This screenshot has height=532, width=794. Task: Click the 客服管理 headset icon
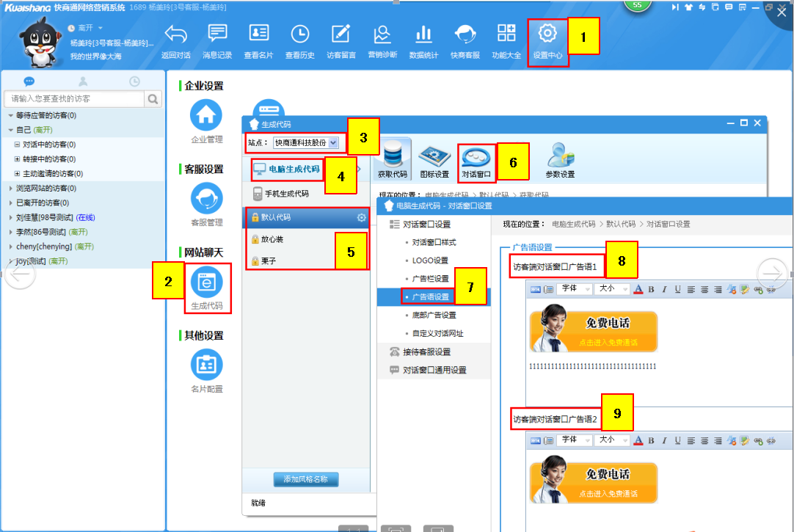pyautogui.click(x=207, y=198)
